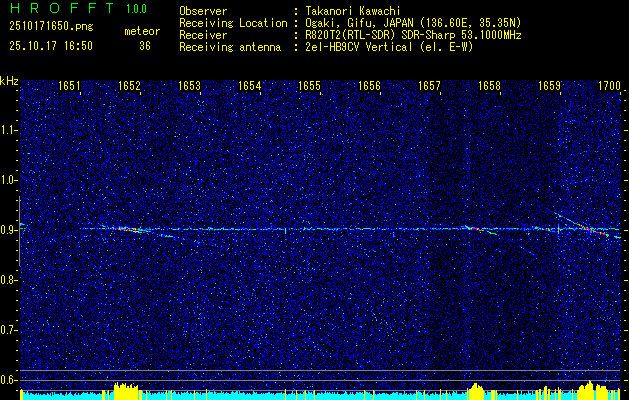The image size is (629, 400).
Task: Click the meteor label
Action: click(142, 31)
